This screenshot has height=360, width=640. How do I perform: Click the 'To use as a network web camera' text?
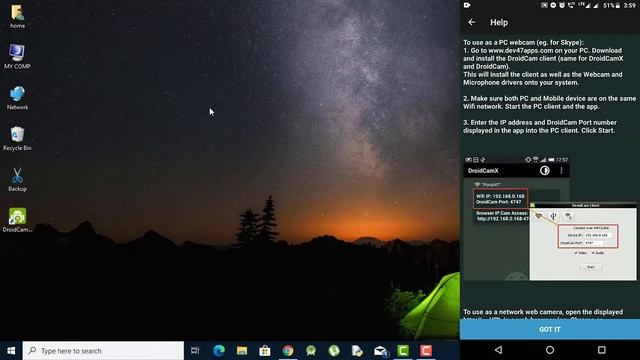coord(543,312)
